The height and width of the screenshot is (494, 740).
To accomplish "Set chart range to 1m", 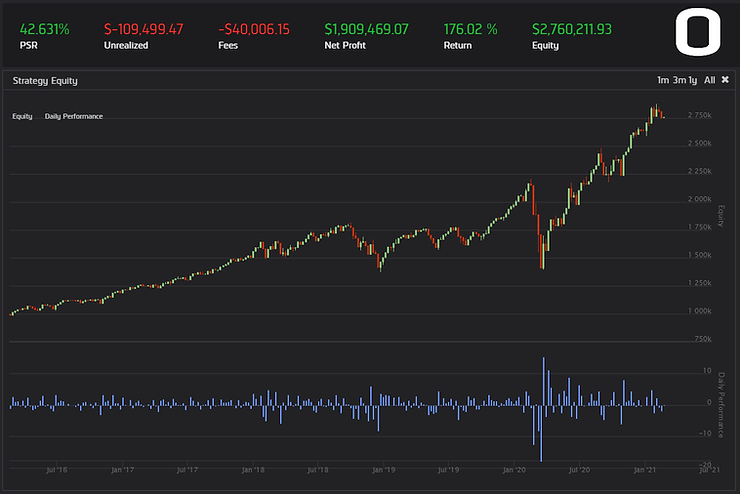I will [663, 80].
